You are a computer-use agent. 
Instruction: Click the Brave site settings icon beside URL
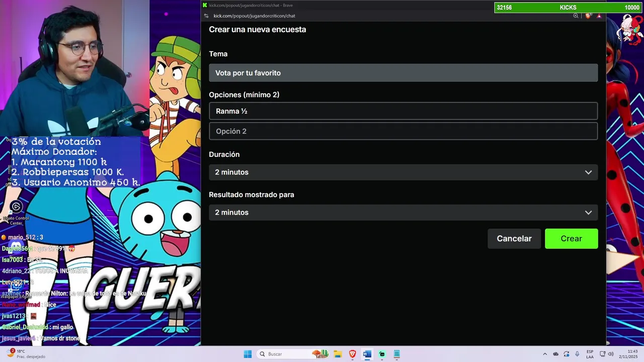pos(206,16)
